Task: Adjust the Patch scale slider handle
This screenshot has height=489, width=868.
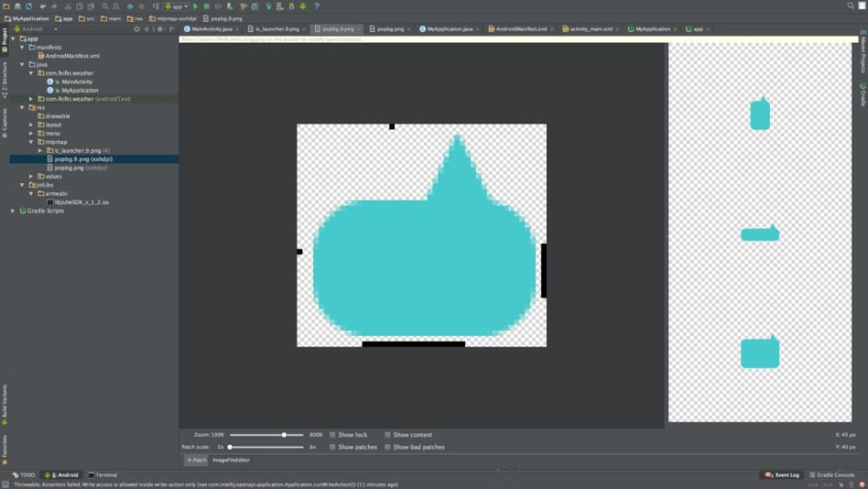Action: click(x=230, y=447)
